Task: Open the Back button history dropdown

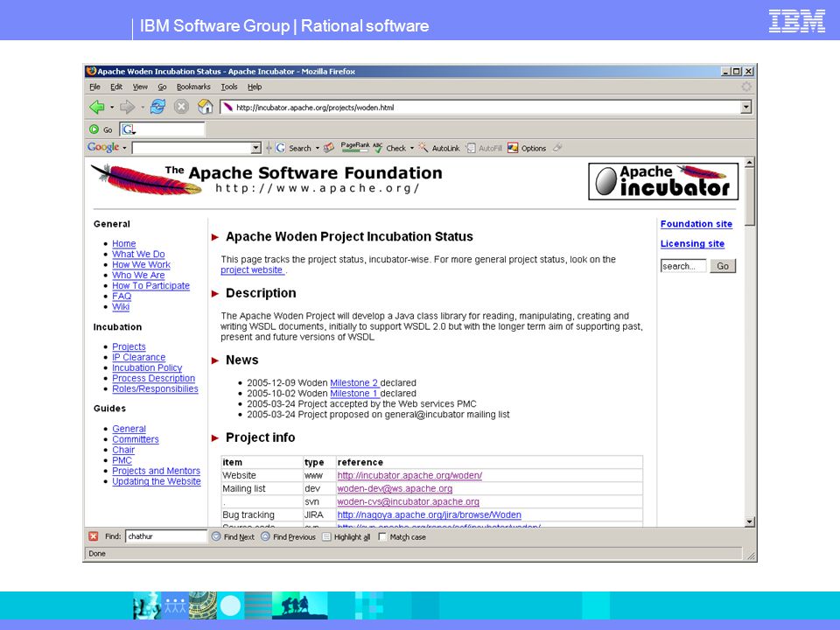Action: tap(112, 107)
